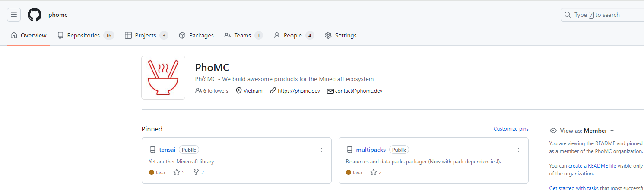Screen dimensions: 644x190
Task: Open organization Settings tab
Action: (340, 35)
